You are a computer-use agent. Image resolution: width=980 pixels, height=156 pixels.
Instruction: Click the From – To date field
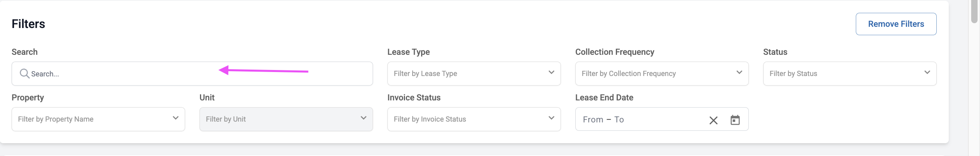(641, 120)
